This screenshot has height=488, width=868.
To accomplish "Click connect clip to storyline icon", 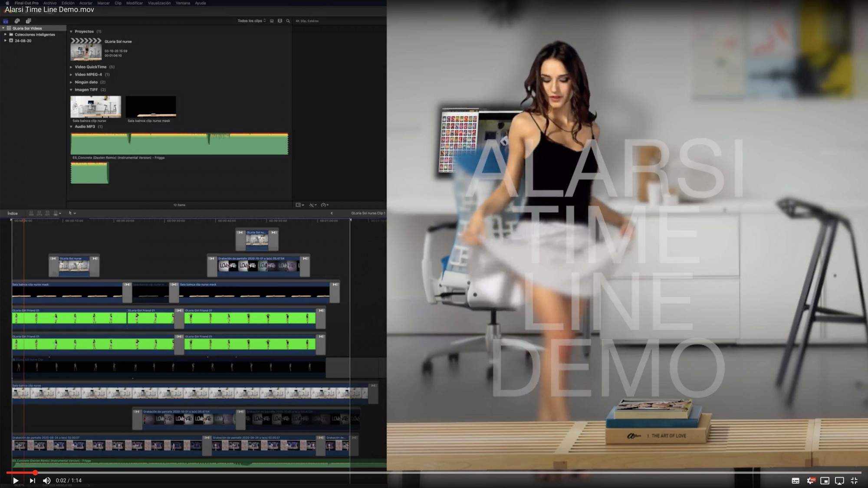I will coord(31,213).
